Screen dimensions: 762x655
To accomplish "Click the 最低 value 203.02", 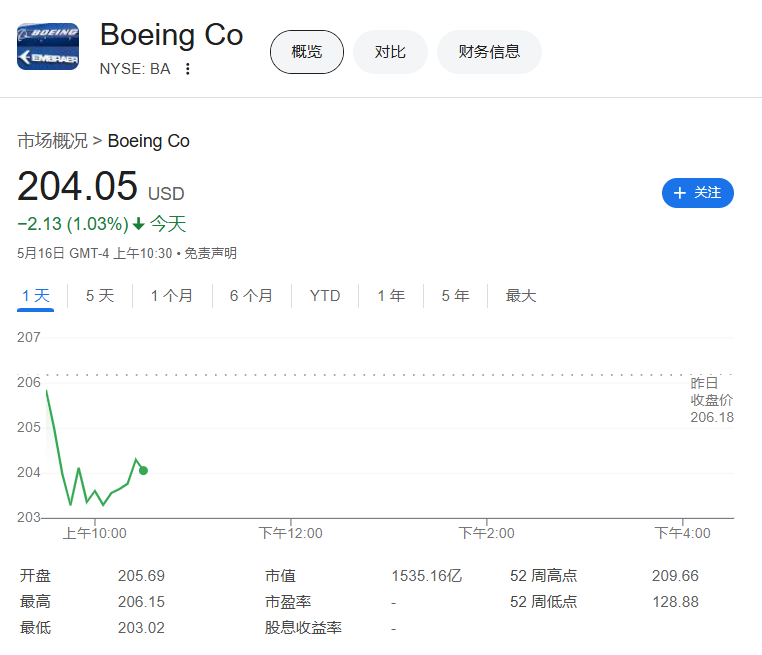I will click(141, 628).
